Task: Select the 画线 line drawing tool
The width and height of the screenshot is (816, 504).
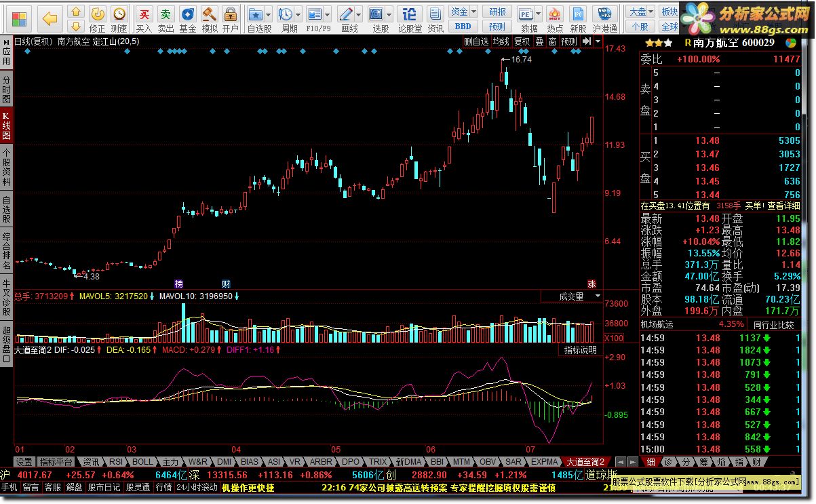Action: point(346,14)
